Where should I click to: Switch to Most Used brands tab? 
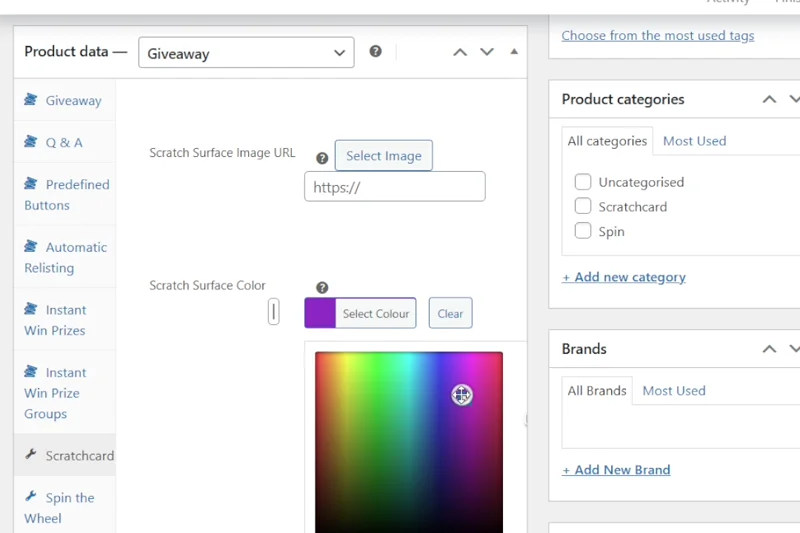pos(674,391)
